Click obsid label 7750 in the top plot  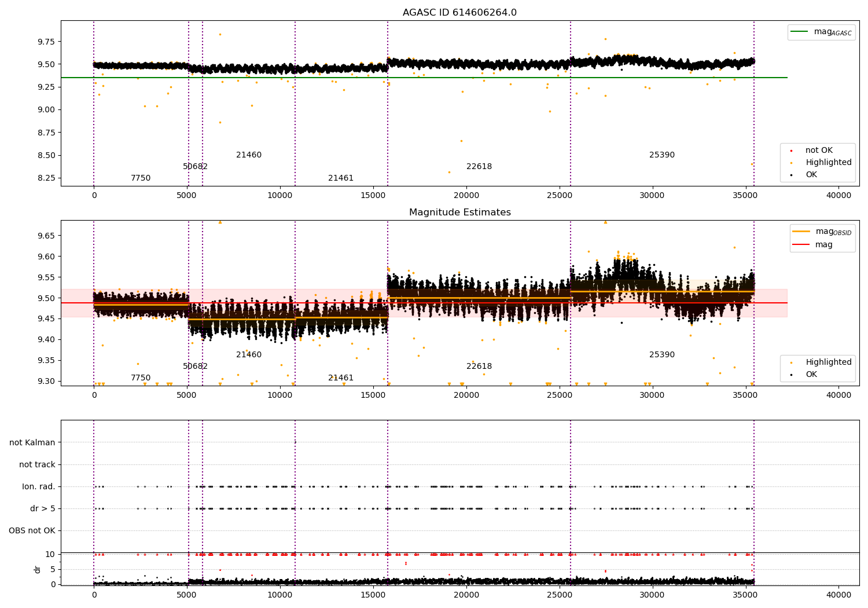tap(141, 178)
